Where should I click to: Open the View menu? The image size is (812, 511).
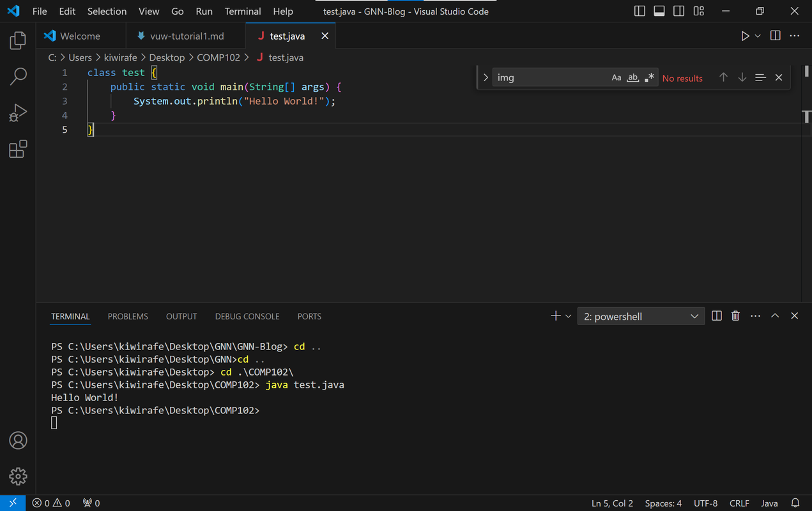[x=149, y=11]
